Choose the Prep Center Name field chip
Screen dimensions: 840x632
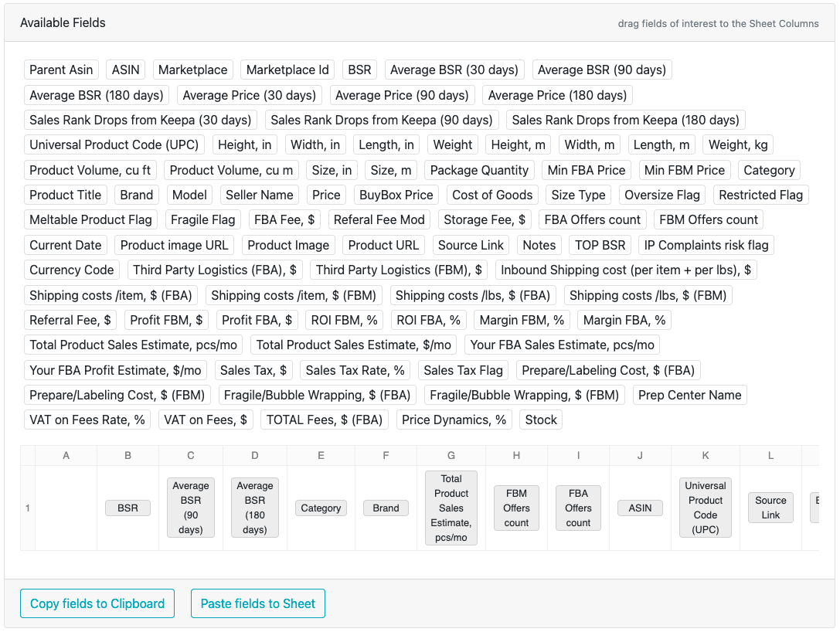pos(690,395)
